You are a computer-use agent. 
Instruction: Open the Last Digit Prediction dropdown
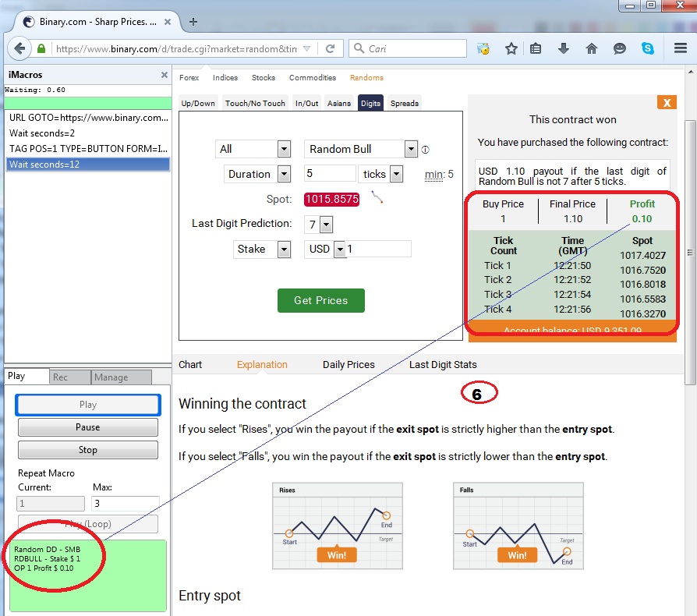pyautogui.click(x=318, y=225)
